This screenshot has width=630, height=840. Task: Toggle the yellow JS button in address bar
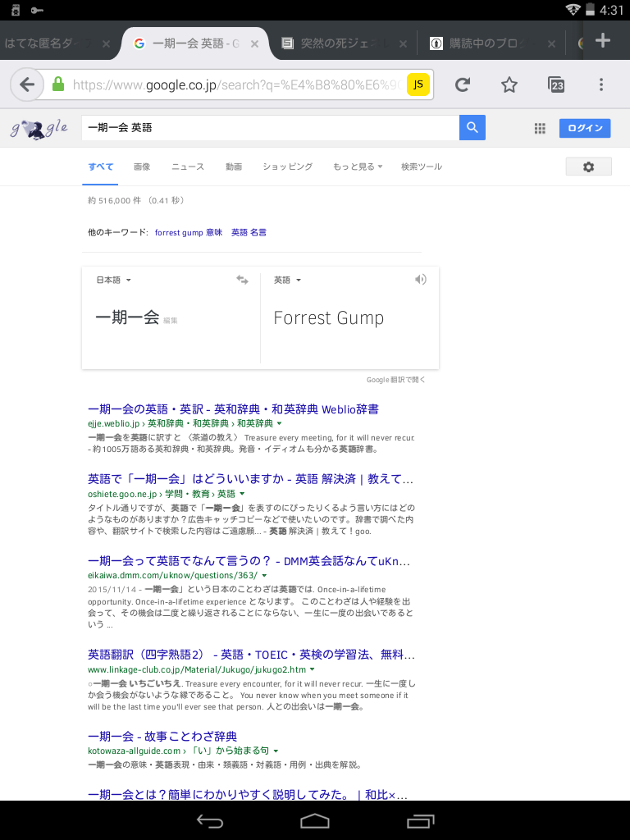[418, 84]
